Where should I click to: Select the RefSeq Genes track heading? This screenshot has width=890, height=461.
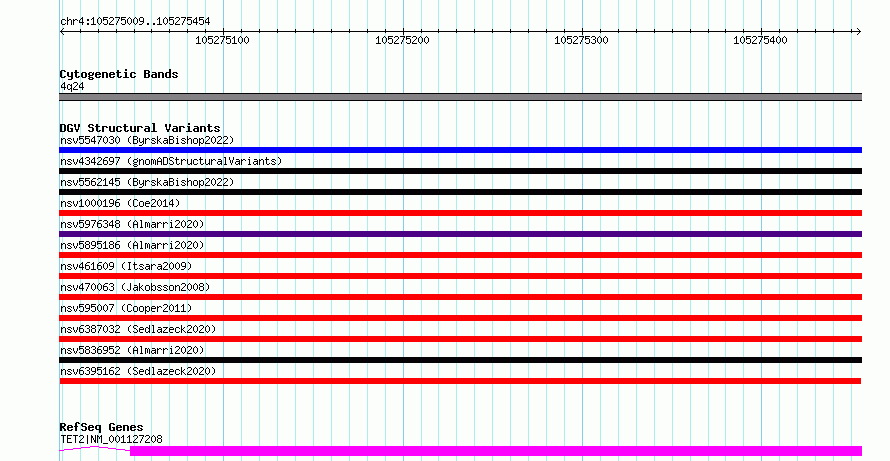(102, 427)
